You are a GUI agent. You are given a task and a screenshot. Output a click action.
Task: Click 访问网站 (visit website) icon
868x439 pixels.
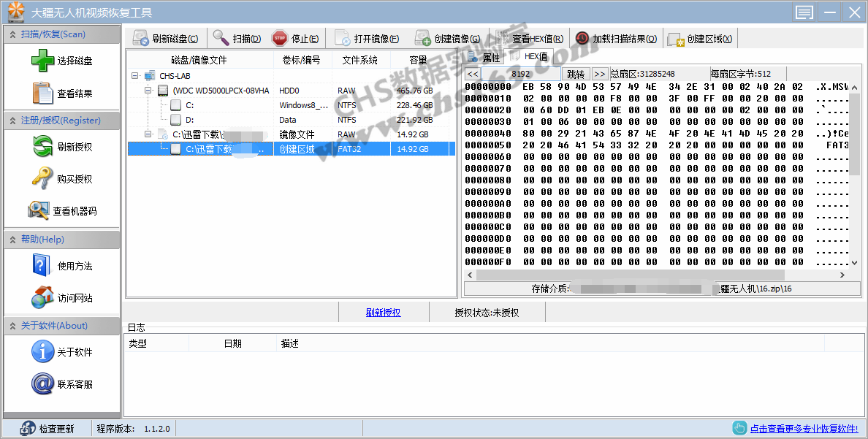point(42,298)
